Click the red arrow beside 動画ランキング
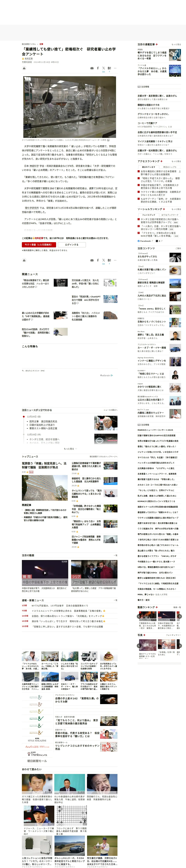Viewport: 186px width, 868px height. click(x=157, y=607)
